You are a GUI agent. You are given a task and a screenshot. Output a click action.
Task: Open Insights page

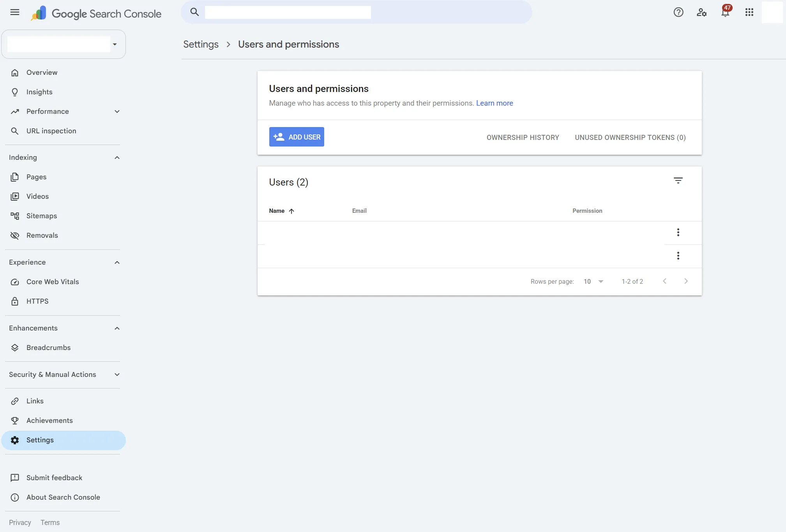(64, 92)
